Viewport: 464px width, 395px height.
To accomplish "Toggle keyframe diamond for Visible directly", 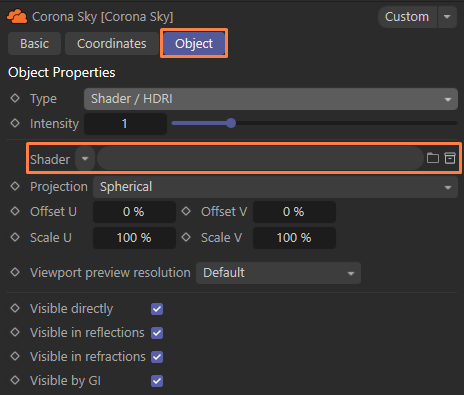I will pos(15,308).
